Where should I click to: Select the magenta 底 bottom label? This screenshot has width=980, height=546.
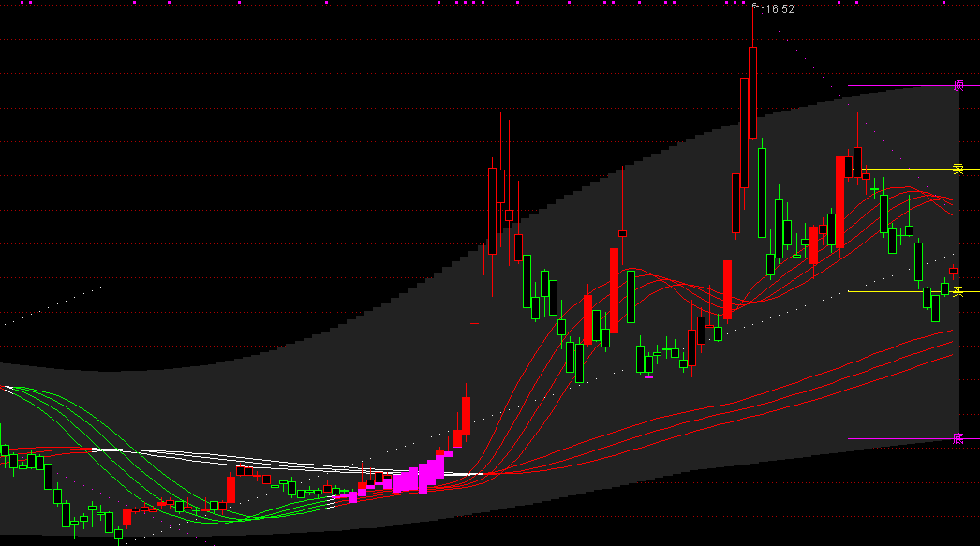point(958,439)
